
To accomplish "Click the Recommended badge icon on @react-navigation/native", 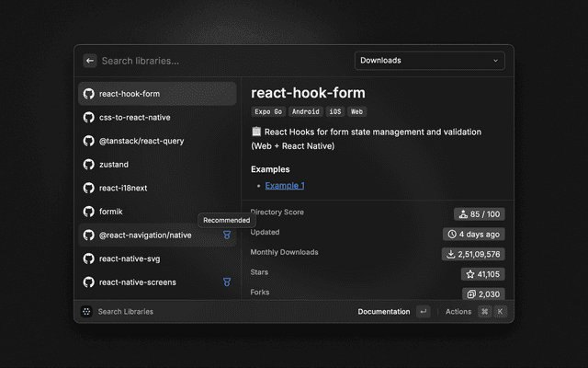I will [x=227, y=236].
